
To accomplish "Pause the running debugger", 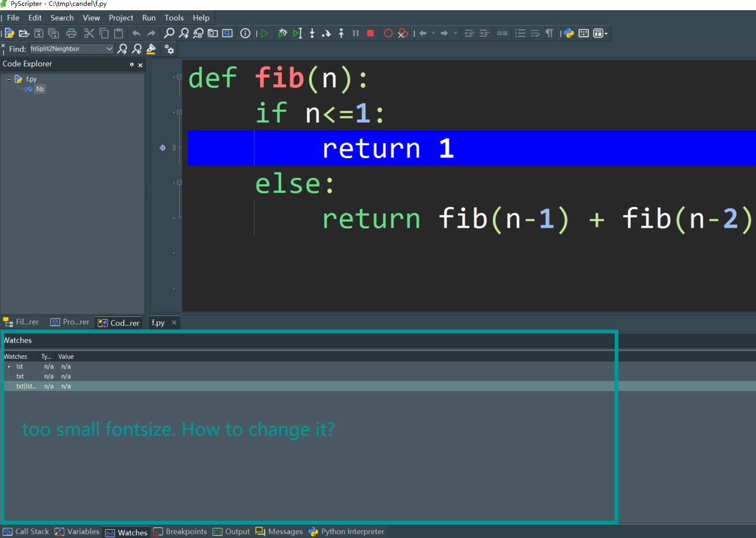I will pos(356,33).
